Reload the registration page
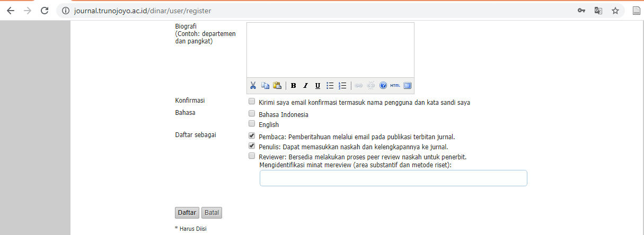The width and height of the screenshot is (644, 235). click(x=45, y=11)
